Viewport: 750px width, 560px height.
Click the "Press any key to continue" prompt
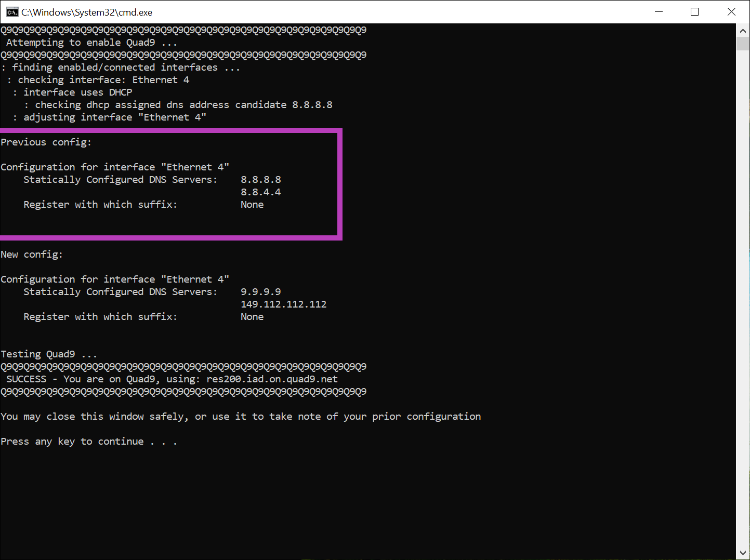click(89, 442)
